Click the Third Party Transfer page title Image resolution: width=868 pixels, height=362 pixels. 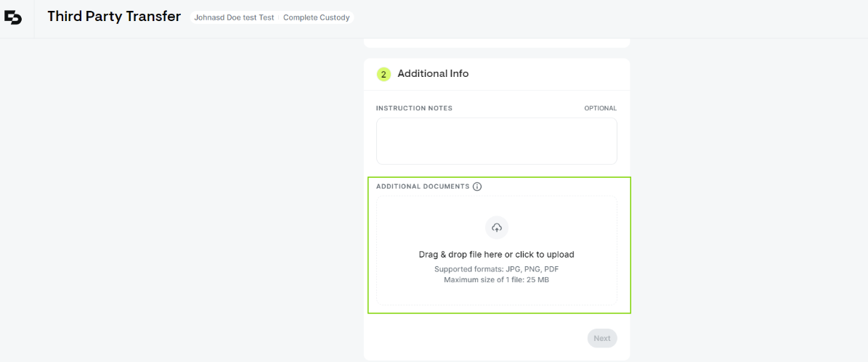click(114, 17)
